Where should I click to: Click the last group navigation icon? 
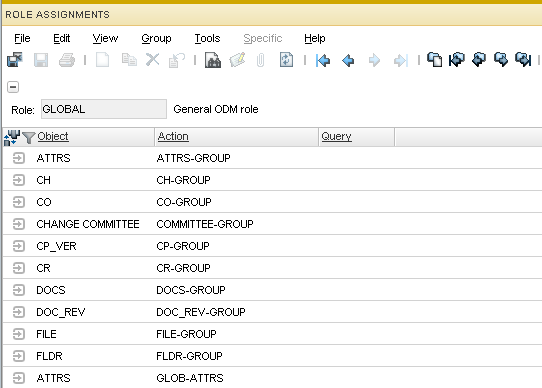pyautogui.click(x=523, y=60)
